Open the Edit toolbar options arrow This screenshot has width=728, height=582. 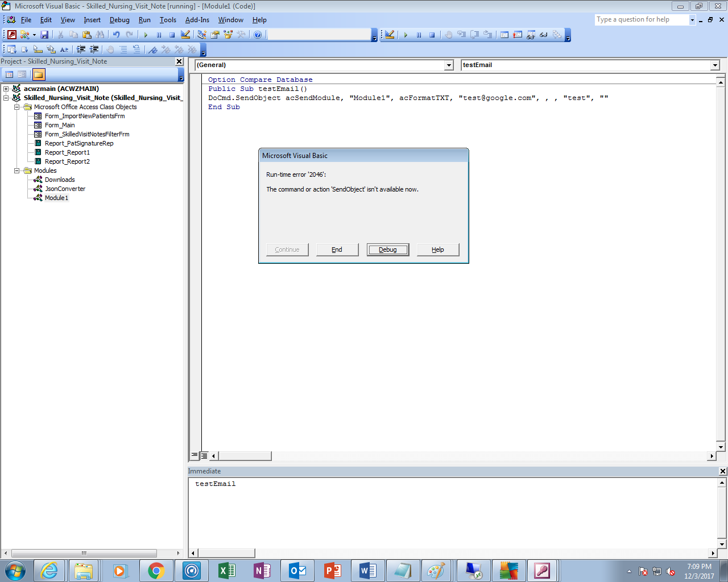203,50
